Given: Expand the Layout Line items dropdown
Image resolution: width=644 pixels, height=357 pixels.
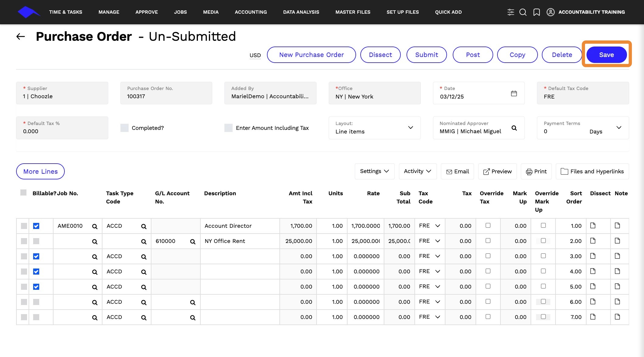Looking at the screenshot, I should coord(375,128).
